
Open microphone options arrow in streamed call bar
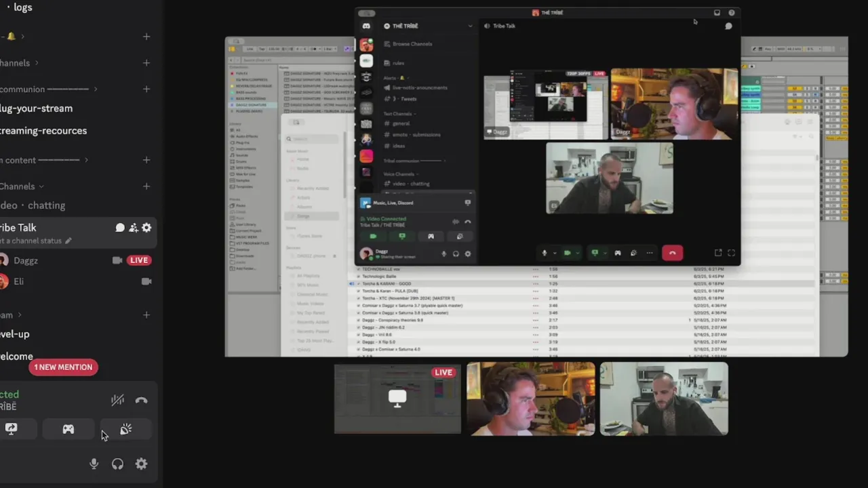pyautogui.click(x=554, y=253)
